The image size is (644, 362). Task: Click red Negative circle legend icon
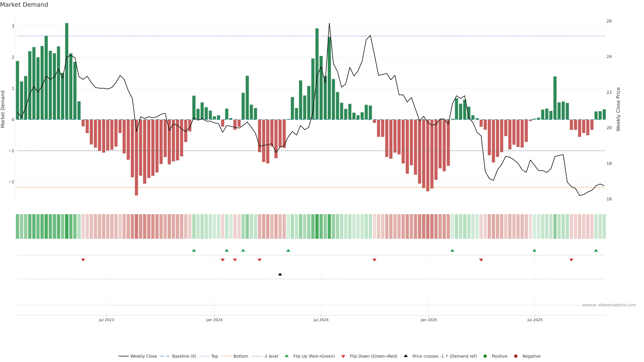(516, 356)
